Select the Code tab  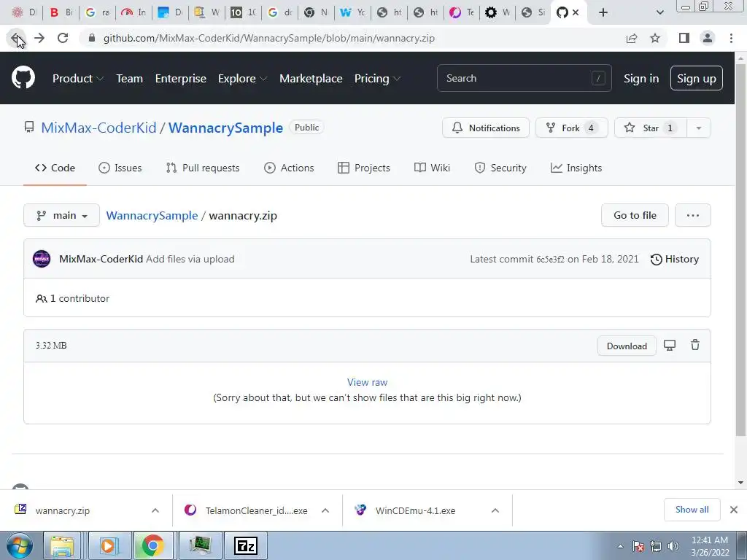55,168
